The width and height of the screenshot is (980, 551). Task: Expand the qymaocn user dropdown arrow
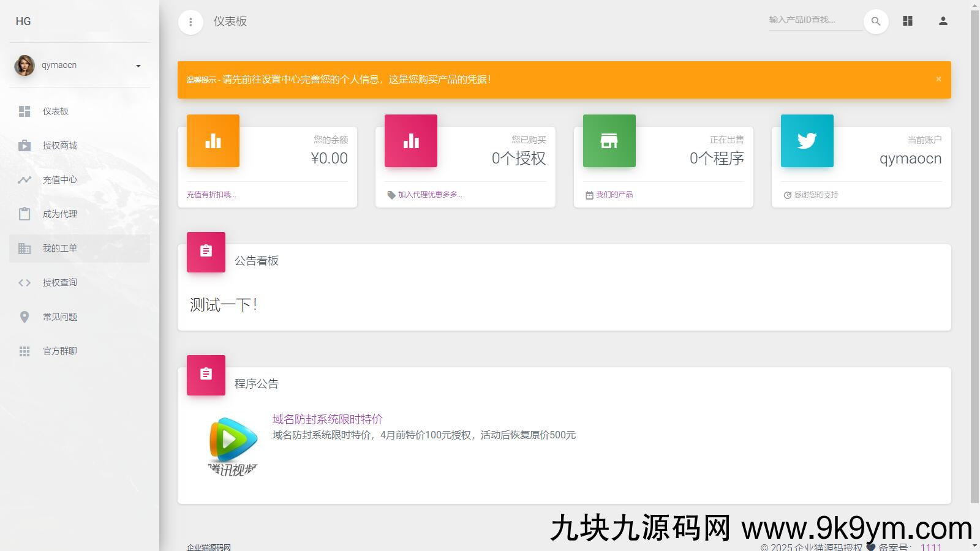tap(138, 66)
